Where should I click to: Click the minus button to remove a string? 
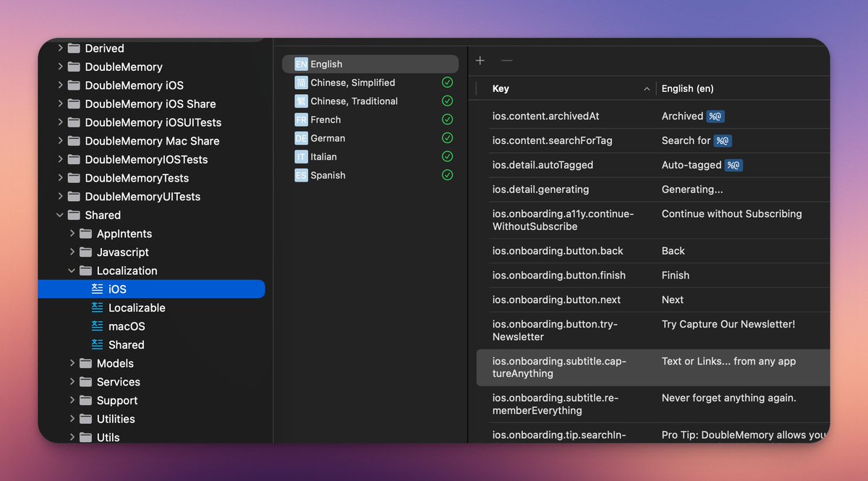(507, 61)
